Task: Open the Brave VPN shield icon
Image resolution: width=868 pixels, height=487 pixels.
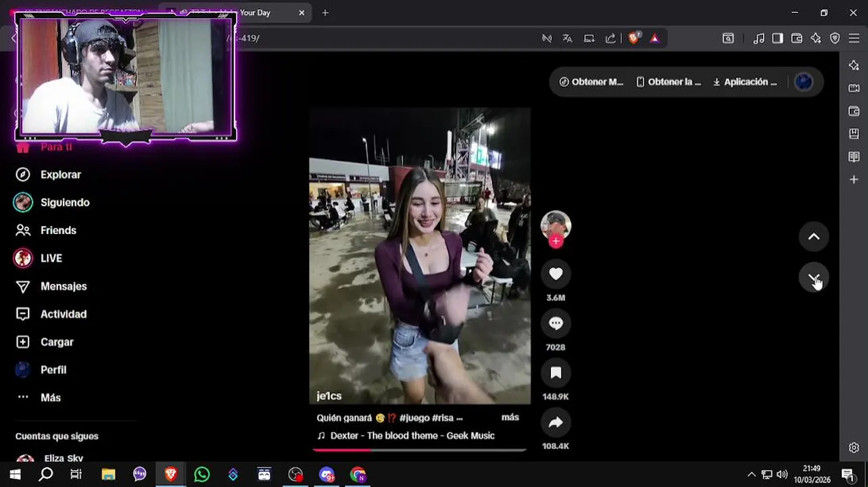Action: pos(835,39)
